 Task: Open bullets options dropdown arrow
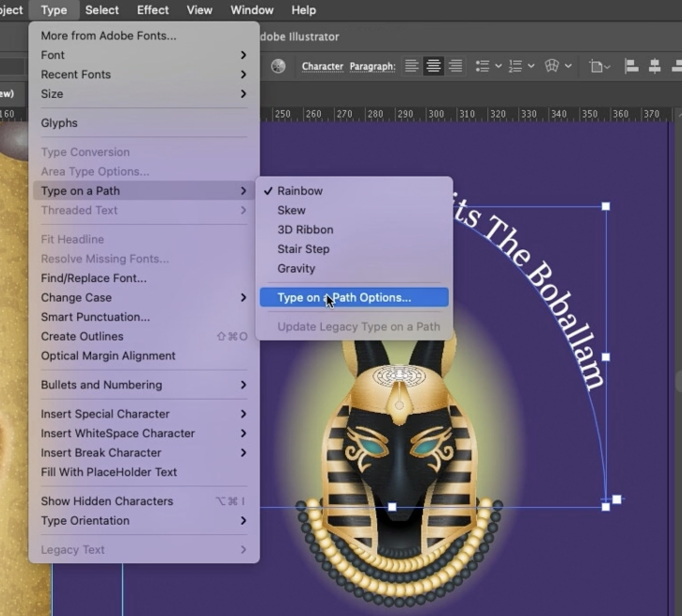(x=498, y=66)
